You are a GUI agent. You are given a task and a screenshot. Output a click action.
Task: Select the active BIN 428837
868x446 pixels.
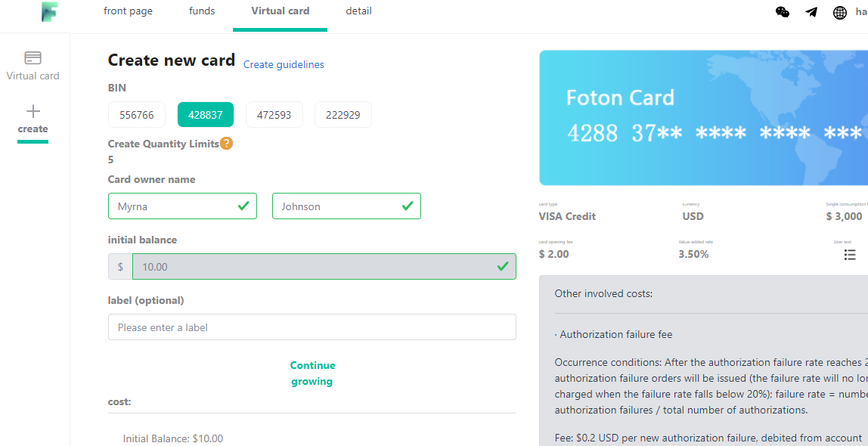pyautogui.click(x=206, y=115)
